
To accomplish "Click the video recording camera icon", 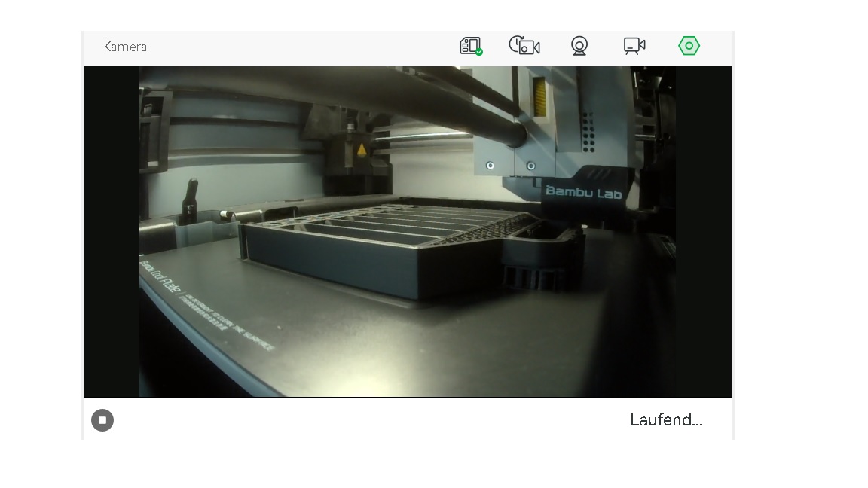I will pos(634,46).
